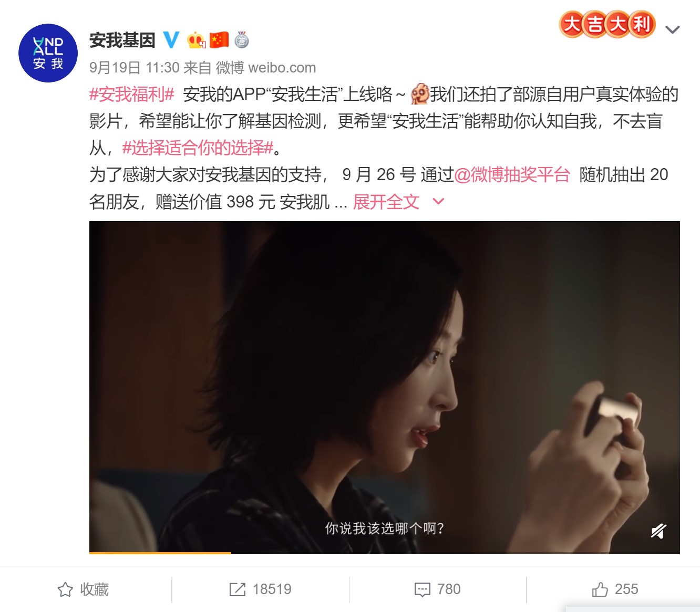Image resolution: width=700 pixels, height=612 pixels.
Task: Open the repost 18519 action
Action: pyautogui.click(x=260, y=589)
